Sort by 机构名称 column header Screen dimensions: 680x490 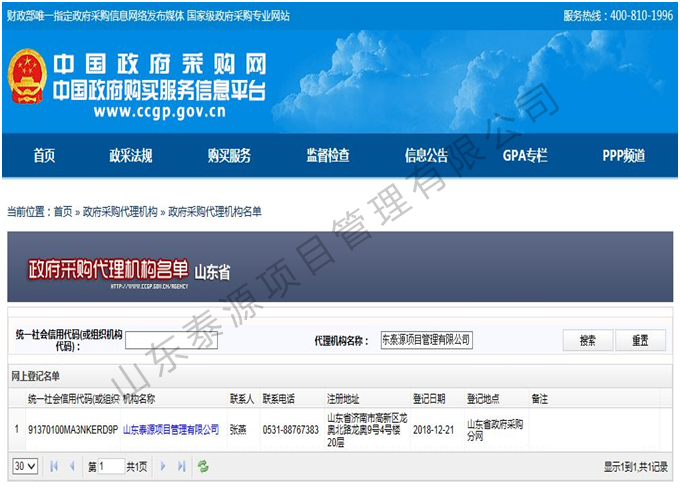pos(139,399)
